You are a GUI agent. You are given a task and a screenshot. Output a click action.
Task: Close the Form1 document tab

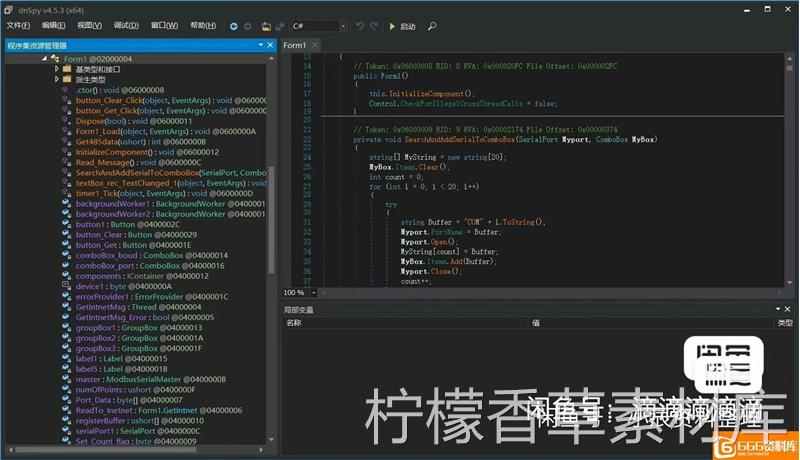[x=315, y=45]
